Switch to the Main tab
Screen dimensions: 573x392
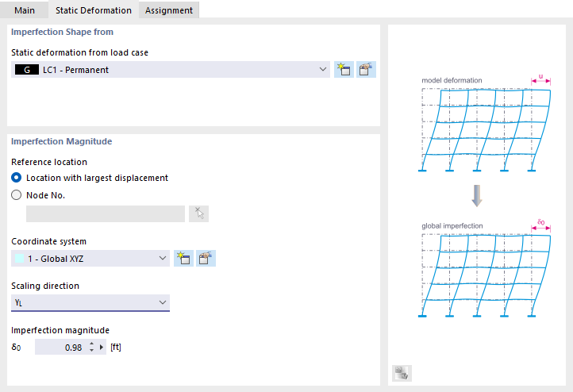25,10
